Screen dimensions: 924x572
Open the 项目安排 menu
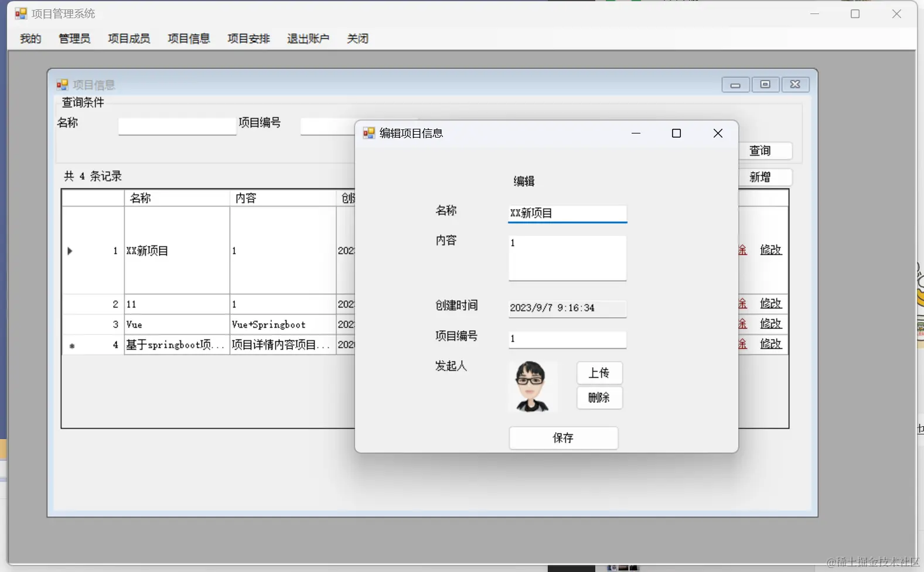248,39
